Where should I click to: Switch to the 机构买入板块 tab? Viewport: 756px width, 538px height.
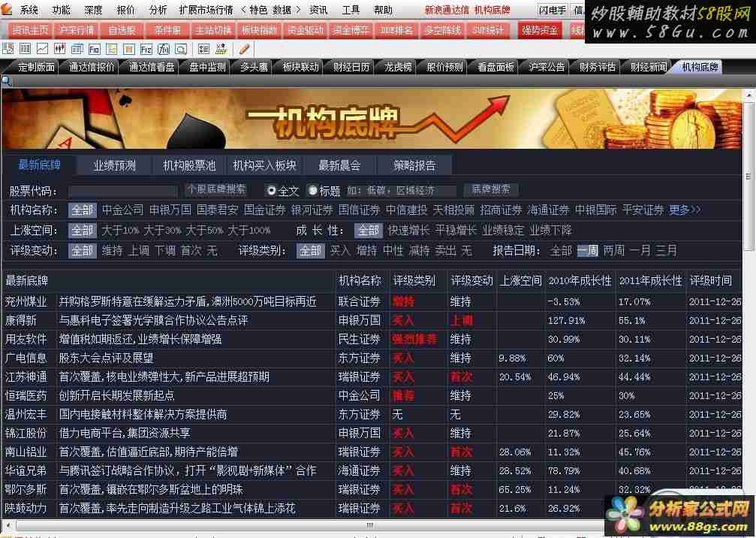(264, 165)
